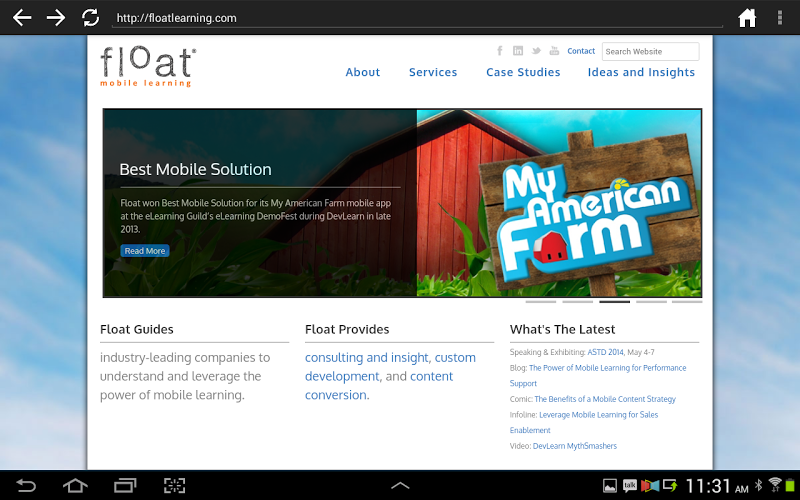Open the Talk notification icon

tap(630, 485)
